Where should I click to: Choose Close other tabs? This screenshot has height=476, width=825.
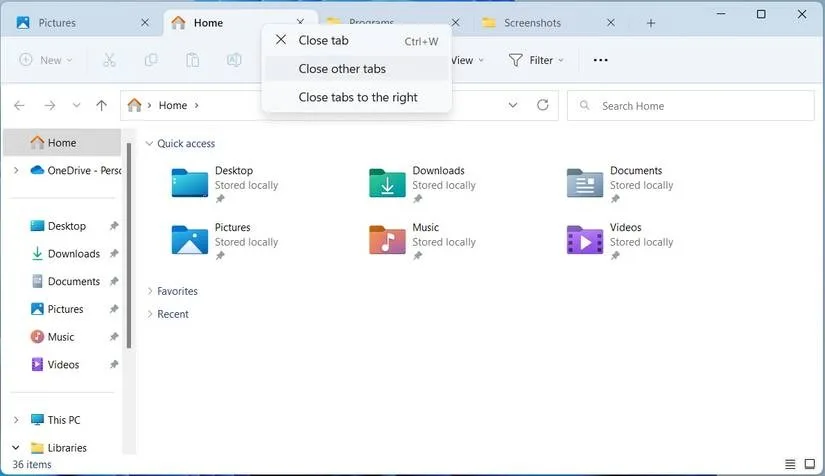coord(357,69)
